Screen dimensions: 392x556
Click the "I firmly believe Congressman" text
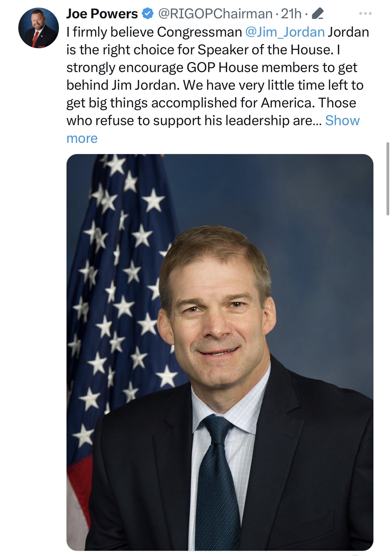[x=154, y=32]
